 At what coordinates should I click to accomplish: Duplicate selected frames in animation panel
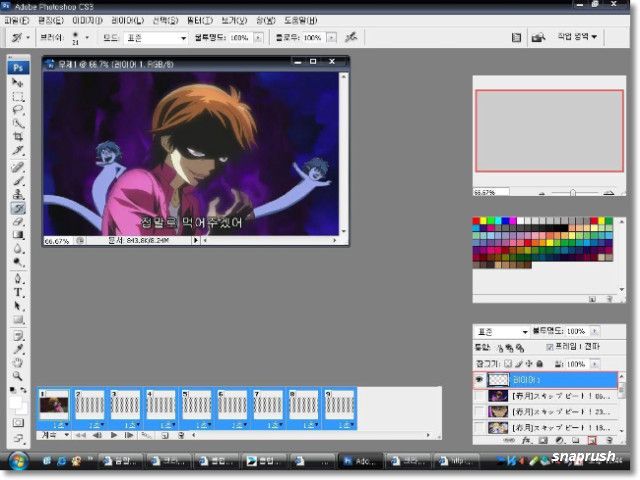[x=164, y=436]
